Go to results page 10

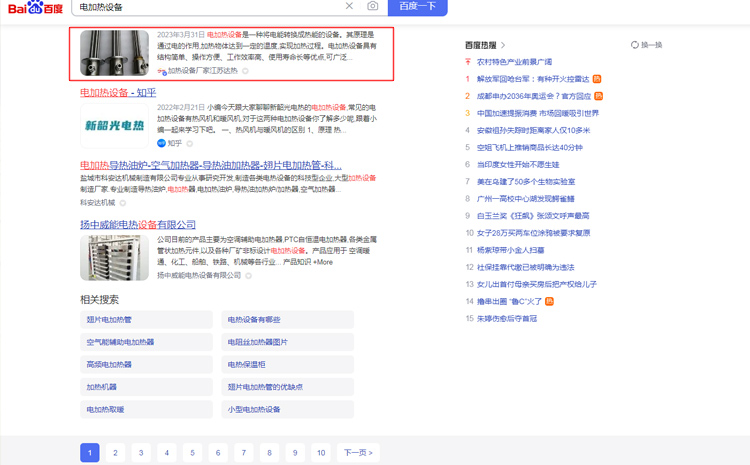(x=320, y=453)
